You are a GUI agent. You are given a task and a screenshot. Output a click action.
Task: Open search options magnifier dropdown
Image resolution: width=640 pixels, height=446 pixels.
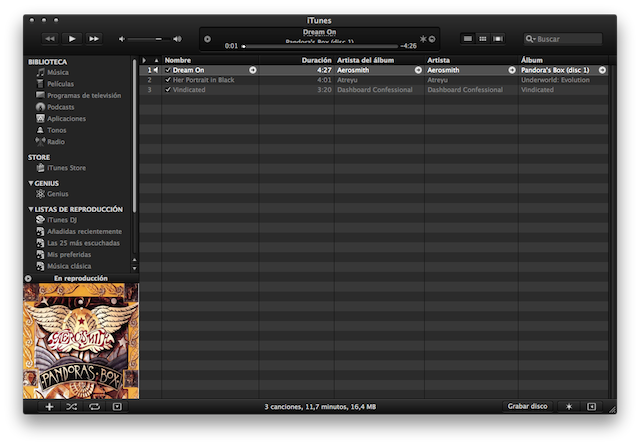pyautogui.click(x=530, y=39)
